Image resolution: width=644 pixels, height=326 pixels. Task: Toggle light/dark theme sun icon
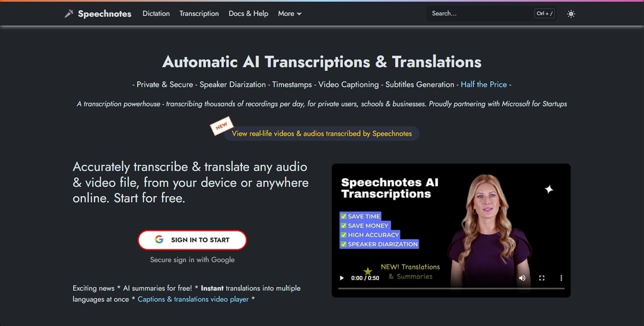(571, 14)
